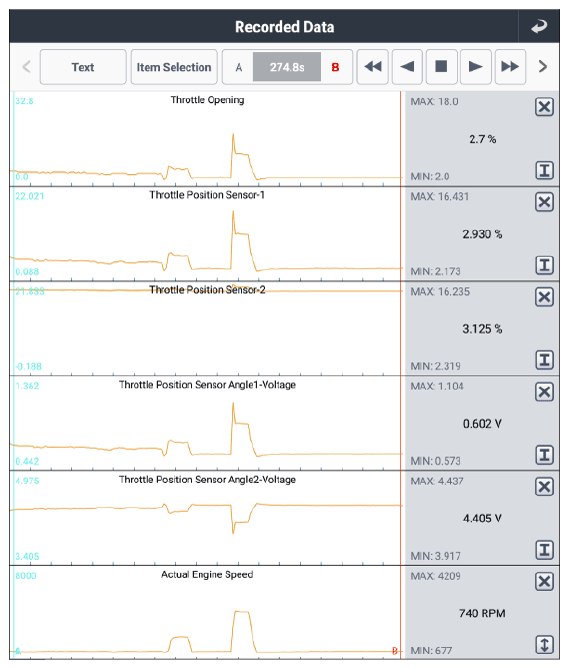The image size is (569, 669).
Task: Toggle scale for Angle1-Voltage graph
Action: 544,455
